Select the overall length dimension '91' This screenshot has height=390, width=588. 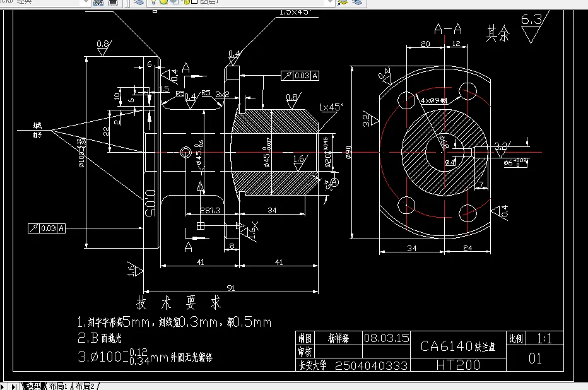(x=231, y=288)
